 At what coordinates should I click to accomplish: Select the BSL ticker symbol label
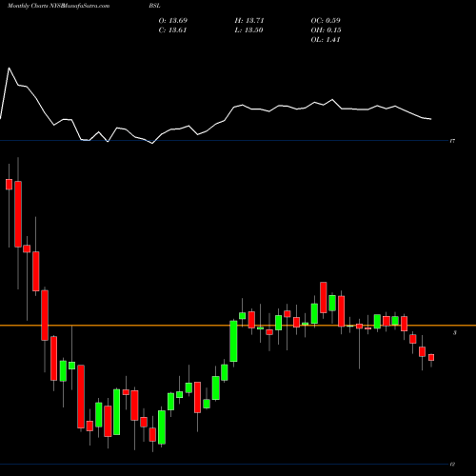click(x=154, y=6)
